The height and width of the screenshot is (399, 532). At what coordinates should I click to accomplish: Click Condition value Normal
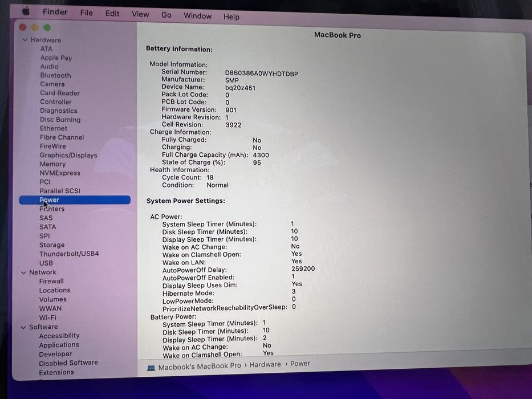click(x=217, y=185)
